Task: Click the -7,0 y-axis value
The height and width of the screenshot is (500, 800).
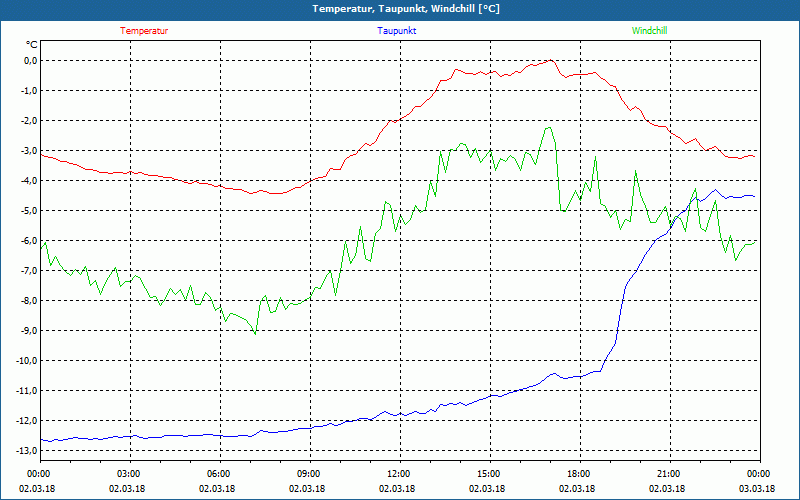Action: pos(30,270)
